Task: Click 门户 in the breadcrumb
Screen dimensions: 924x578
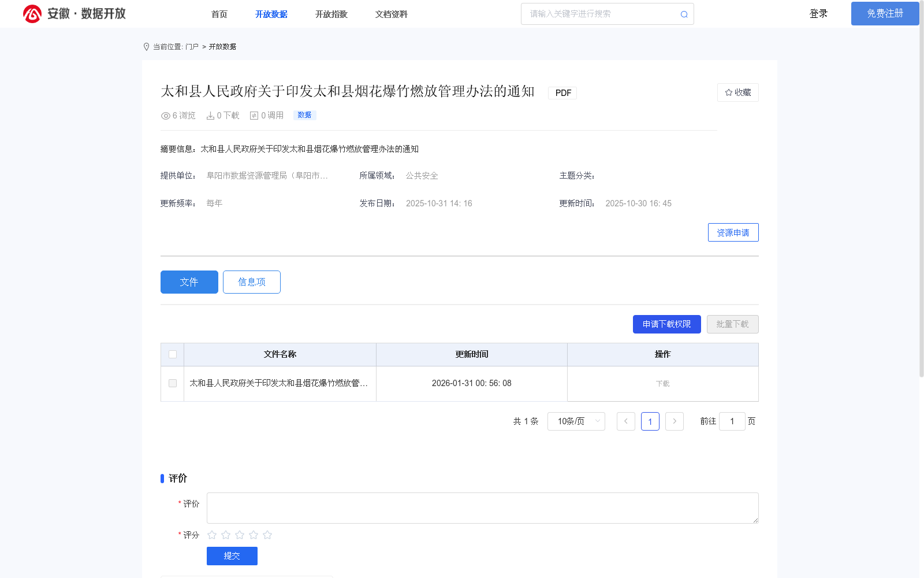Action: 192,47
